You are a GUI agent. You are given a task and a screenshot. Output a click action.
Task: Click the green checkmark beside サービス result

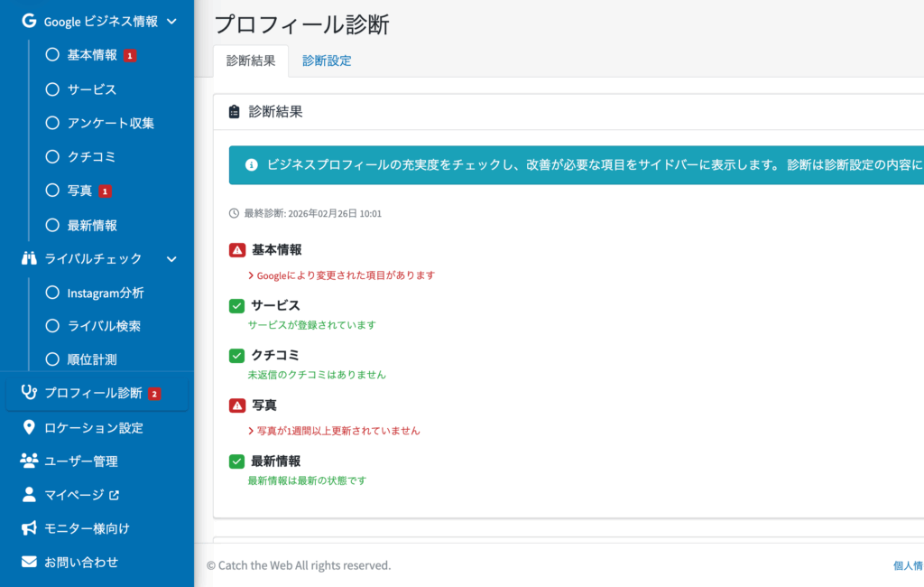(237, 306)
